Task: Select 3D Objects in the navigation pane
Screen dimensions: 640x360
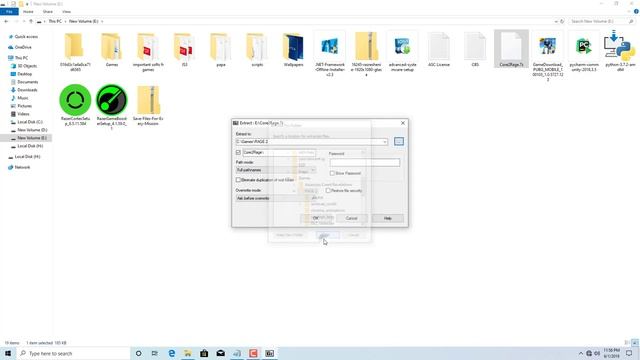Action: click(27, 66)
